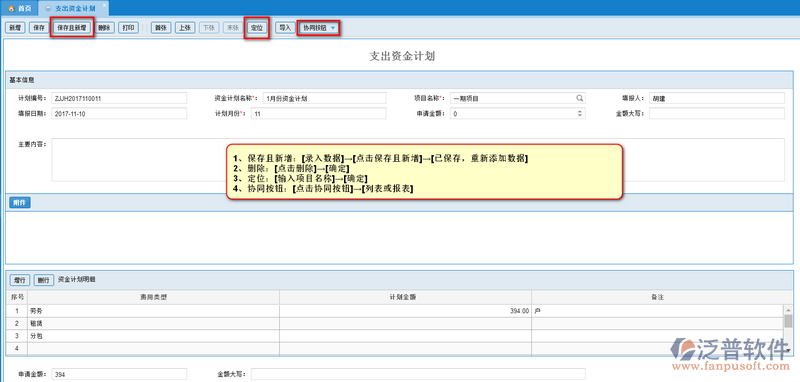The image size is (800, 382).
Task: Click the 备注 cell containing 户
Action: 658,311
